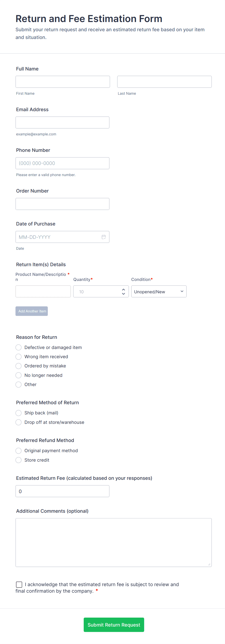
Task: Click the First Name field
Action: pos(63,82)
